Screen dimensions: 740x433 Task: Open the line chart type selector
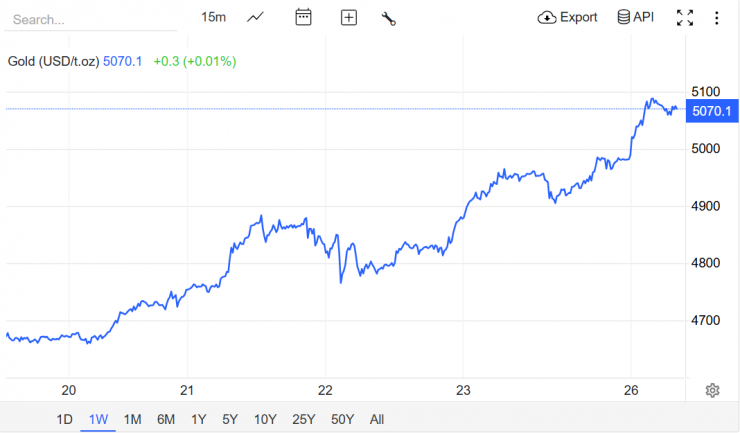tap(255, 18)
